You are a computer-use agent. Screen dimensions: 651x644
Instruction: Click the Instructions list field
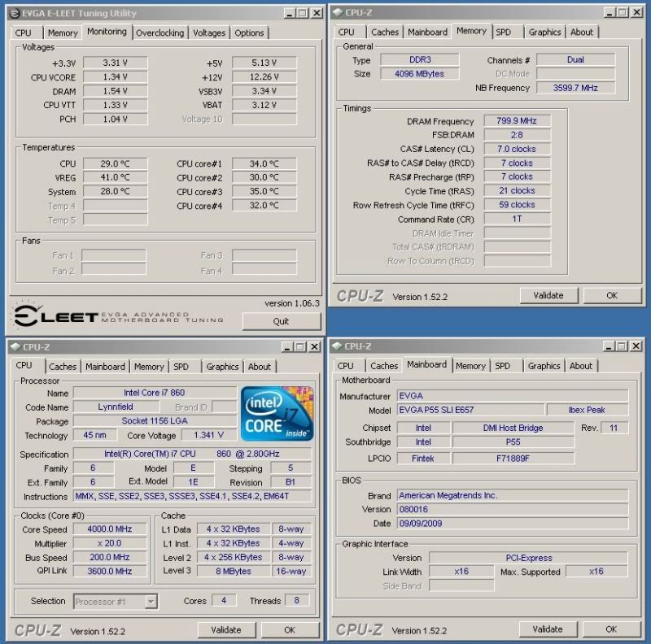192,496
